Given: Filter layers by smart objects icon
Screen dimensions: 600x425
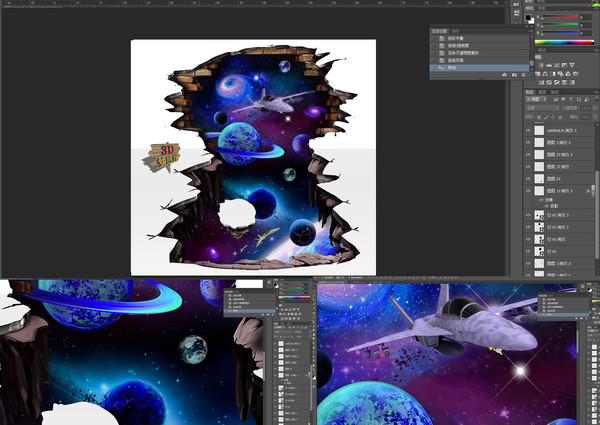Looking at the screenshot, I should tap(586, 99).
